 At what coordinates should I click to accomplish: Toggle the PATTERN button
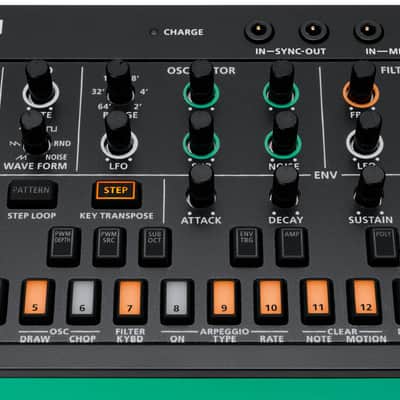[x=32, y=194]
